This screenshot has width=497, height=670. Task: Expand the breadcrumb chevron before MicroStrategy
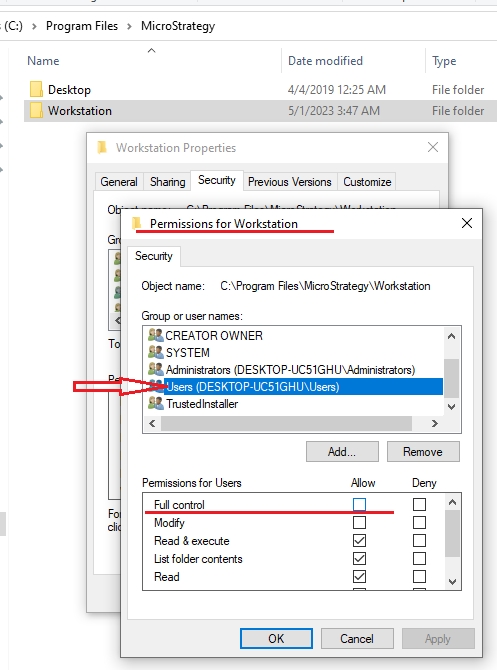(129, 26)
